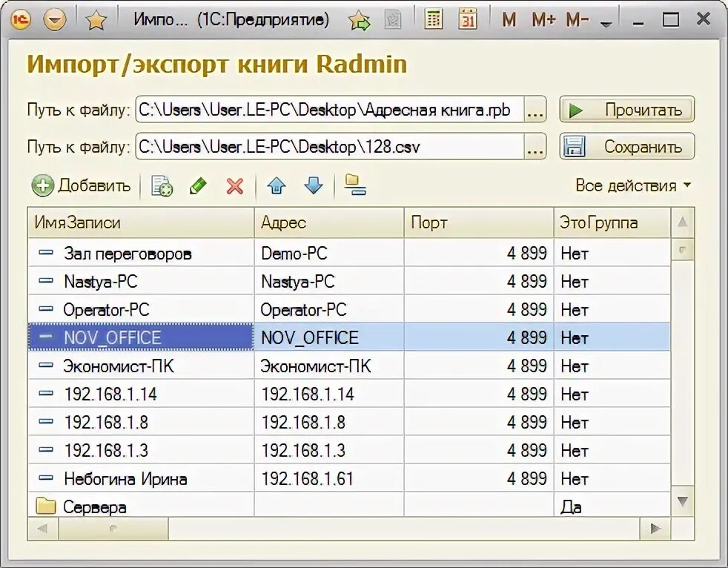728x568 pixels.
Task: Browse for the 128.csv file
Action: click(535, 147)
